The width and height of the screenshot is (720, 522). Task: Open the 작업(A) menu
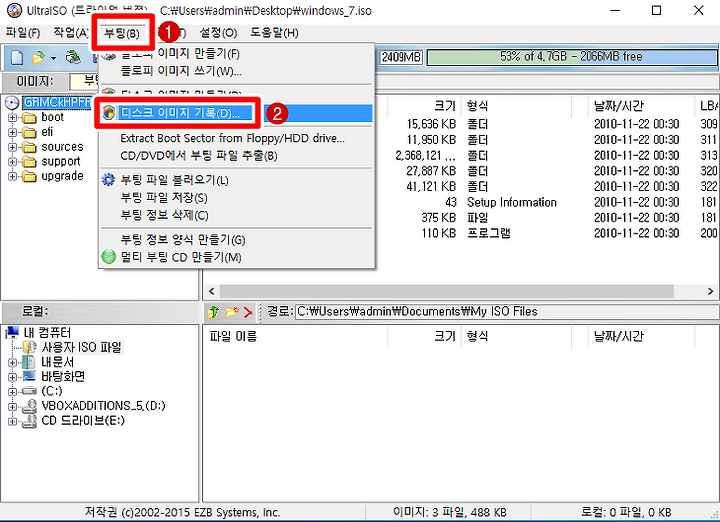point(70,33)
